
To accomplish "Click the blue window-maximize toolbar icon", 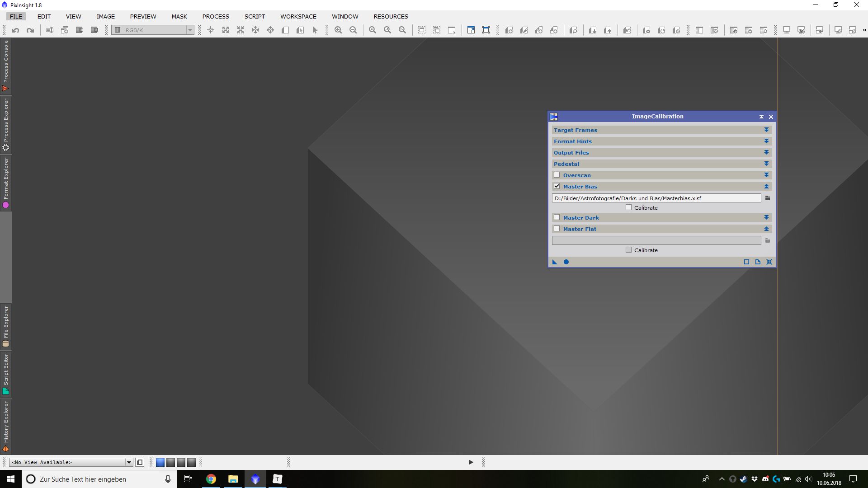I will pos(471,30).
